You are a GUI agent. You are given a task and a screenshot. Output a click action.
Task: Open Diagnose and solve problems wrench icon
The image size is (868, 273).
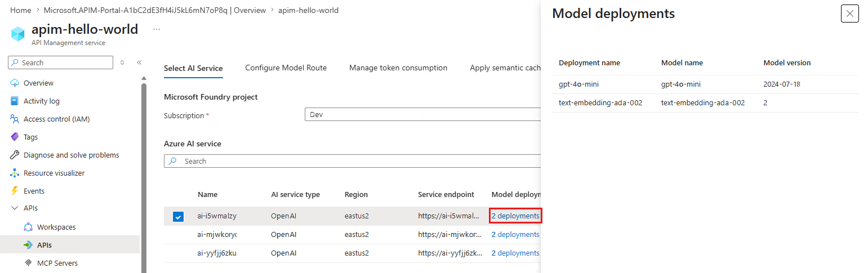tap(15, 155)
